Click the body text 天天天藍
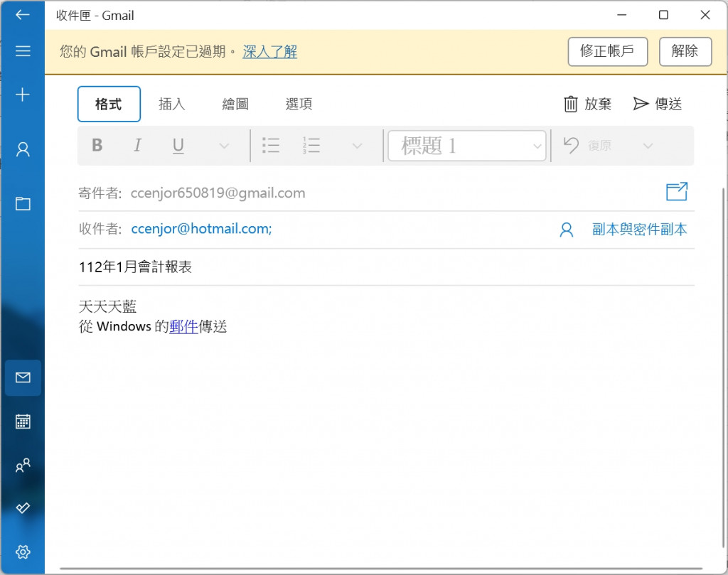 point(108,306)
